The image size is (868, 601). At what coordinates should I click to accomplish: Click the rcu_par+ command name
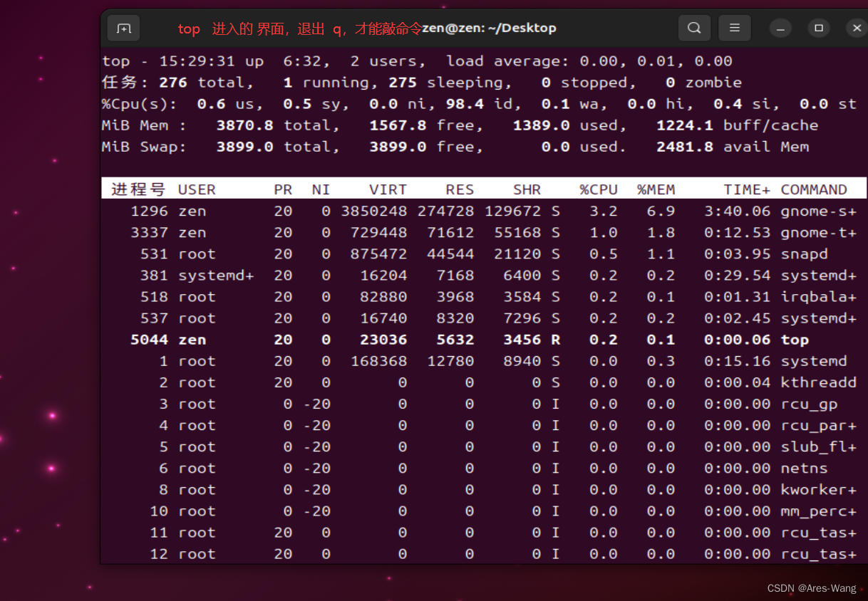pos(819,426)
